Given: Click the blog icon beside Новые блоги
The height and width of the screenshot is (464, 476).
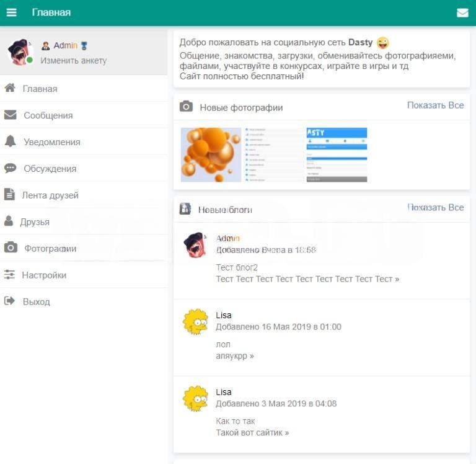Looking at the screenshot, I should [x=185, y=209].
